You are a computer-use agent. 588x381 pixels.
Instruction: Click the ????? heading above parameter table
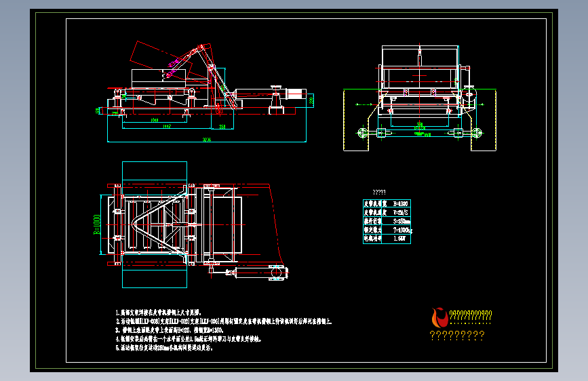coord(379,193)
